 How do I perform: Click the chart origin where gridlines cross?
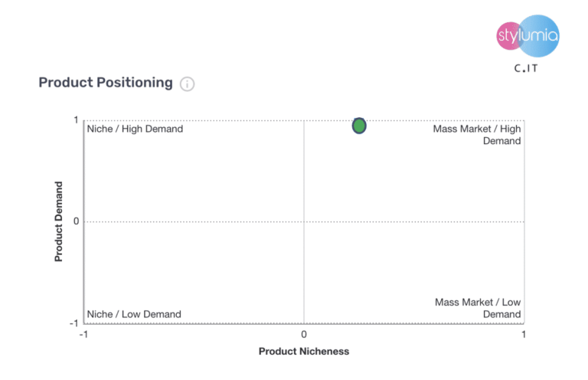point(304,221)
